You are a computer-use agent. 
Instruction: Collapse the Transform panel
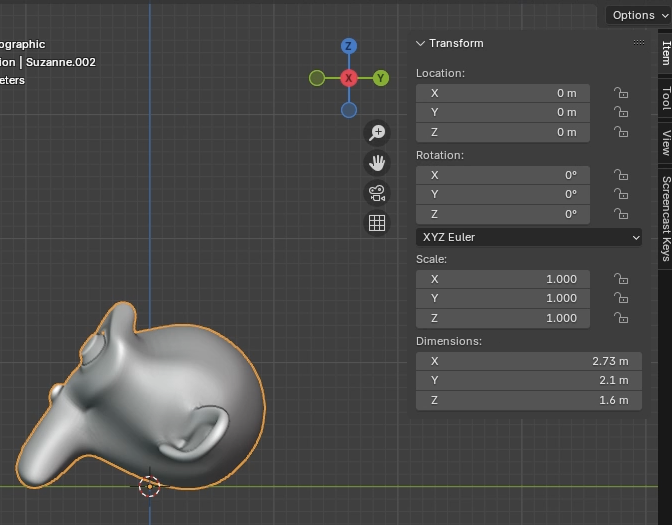click(x=420, y=43)
